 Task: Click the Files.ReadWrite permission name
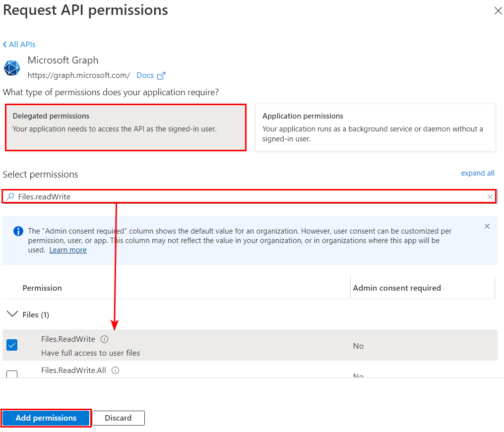[x=68, y=339]
